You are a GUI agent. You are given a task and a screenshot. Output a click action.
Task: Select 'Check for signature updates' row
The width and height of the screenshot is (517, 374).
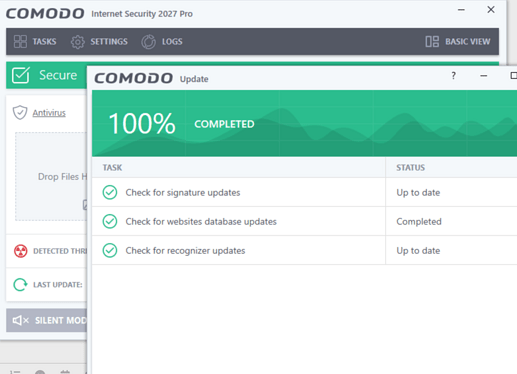pos(304,192)
